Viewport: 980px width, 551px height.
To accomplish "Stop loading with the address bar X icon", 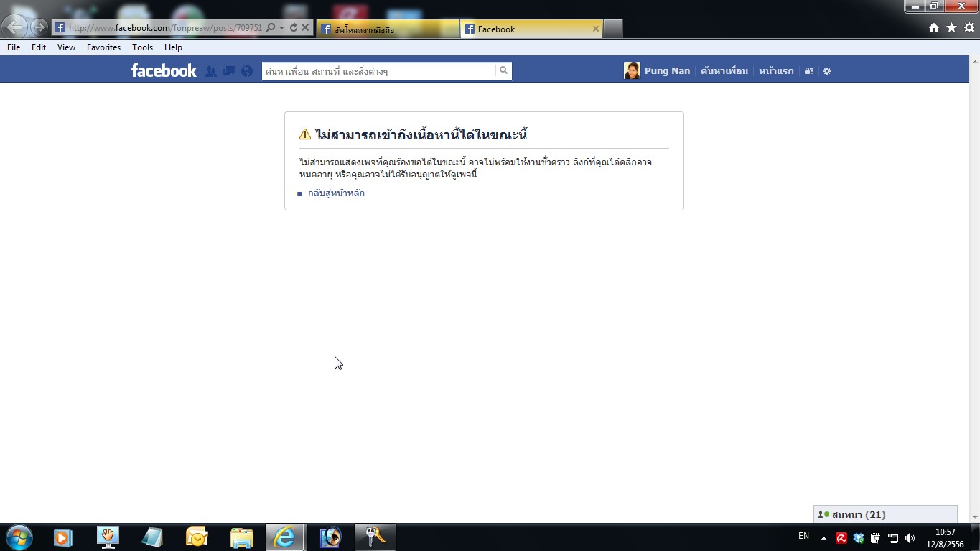I will click(x=305, y=28).
